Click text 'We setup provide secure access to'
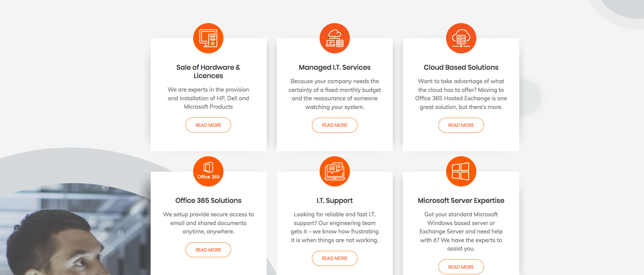 208,214
